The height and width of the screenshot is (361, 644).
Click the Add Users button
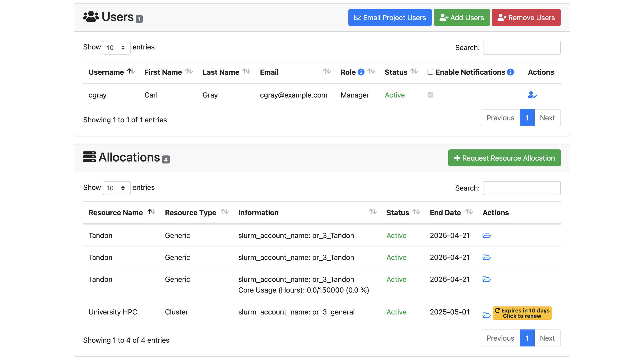point(461,17)
